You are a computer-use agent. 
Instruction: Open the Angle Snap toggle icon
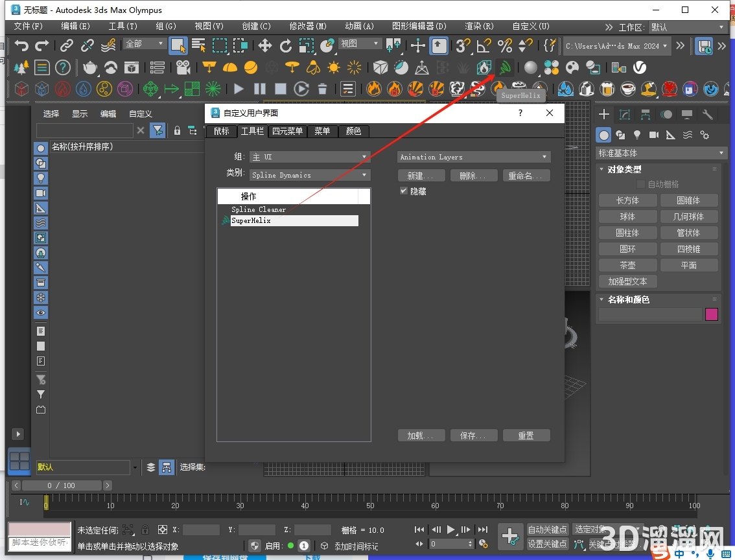[x=484, y=45]
